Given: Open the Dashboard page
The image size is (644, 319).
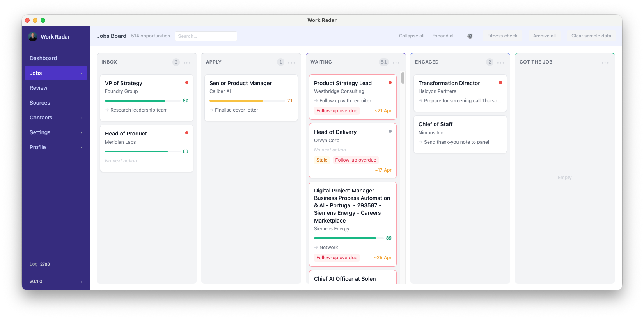Looking at the screenshot, I should pos(56,58).
